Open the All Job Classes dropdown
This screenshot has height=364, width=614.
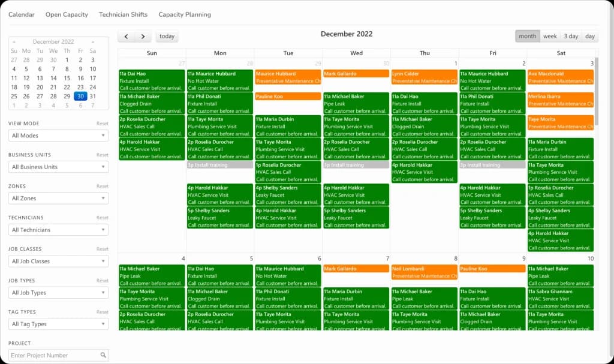58,261
